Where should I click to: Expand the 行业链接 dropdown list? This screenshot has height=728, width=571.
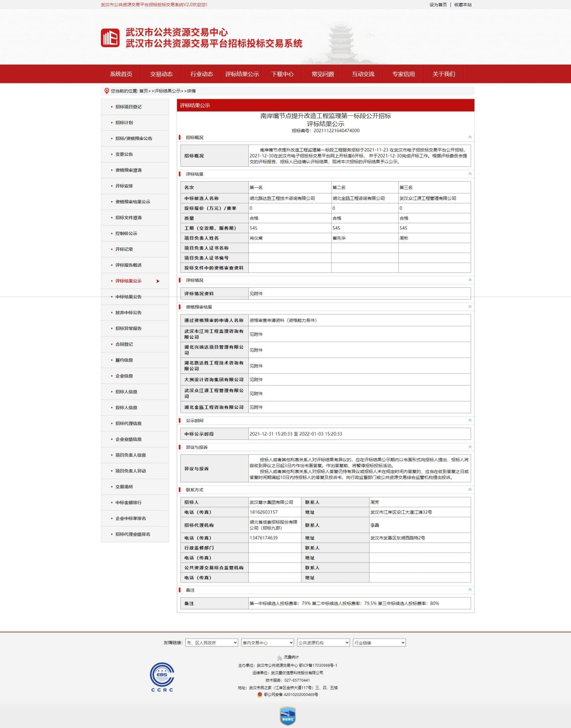(x=379, y=642)
